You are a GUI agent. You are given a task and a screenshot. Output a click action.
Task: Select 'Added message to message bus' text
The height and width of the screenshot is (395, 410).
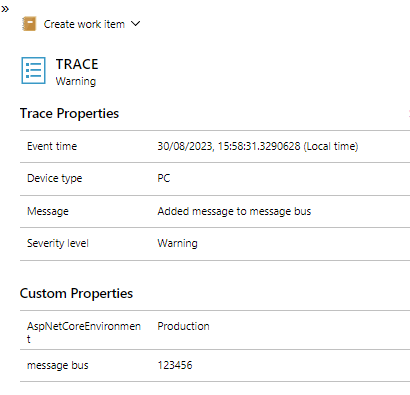point(234,211)
